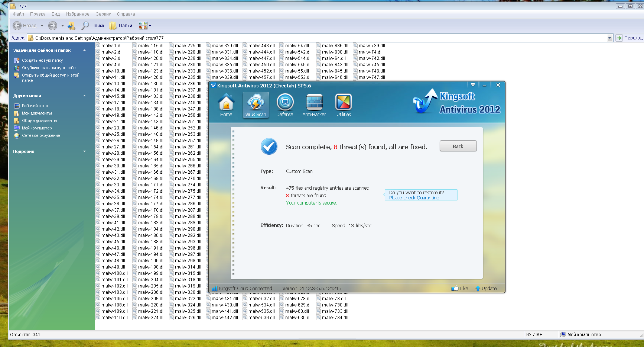Viewport: 644px width, 347px height.
Task: Open the Правка menu
Action: (38, 14)
